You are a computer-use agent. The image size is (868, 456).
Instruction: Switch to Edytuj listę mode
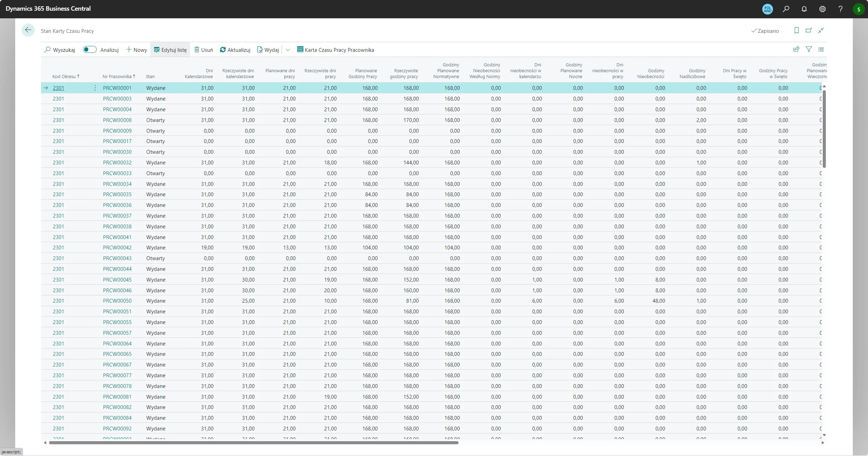pyautogui.click(x=170, y=49)
